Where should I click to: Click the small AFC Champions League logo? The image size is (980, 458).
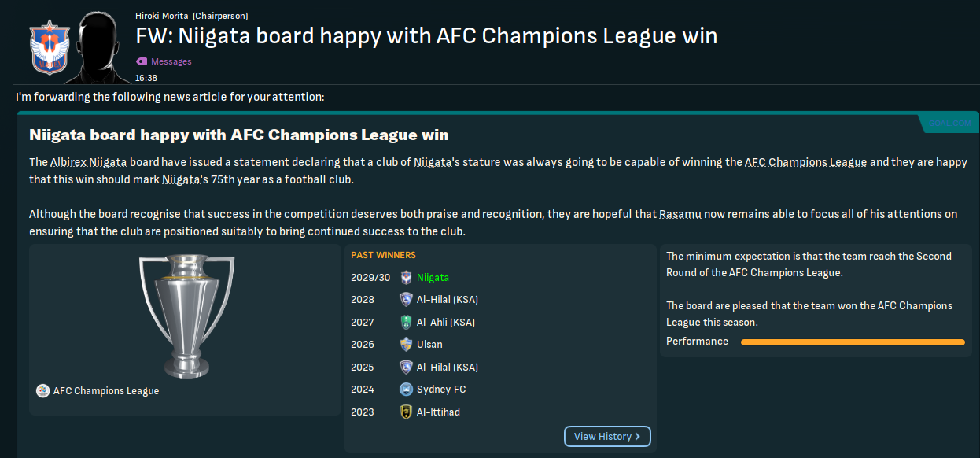[42, 391]
